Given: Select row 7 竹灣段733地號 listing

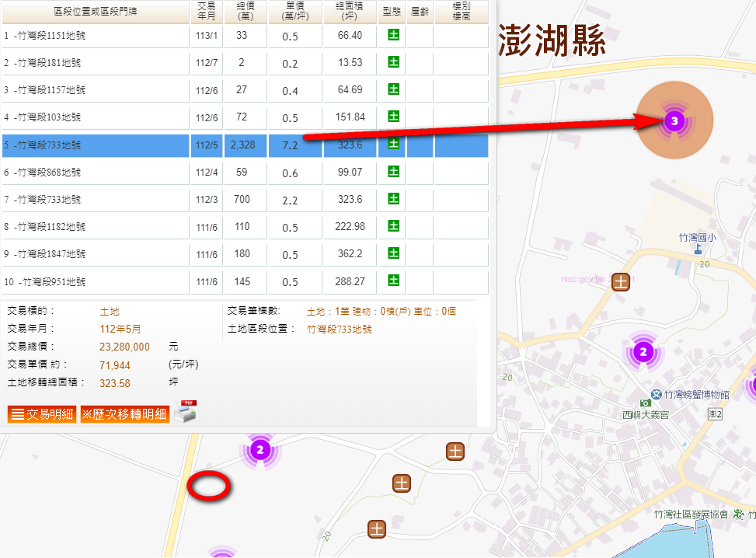Looking at the screenshot, I should point(47,200).
